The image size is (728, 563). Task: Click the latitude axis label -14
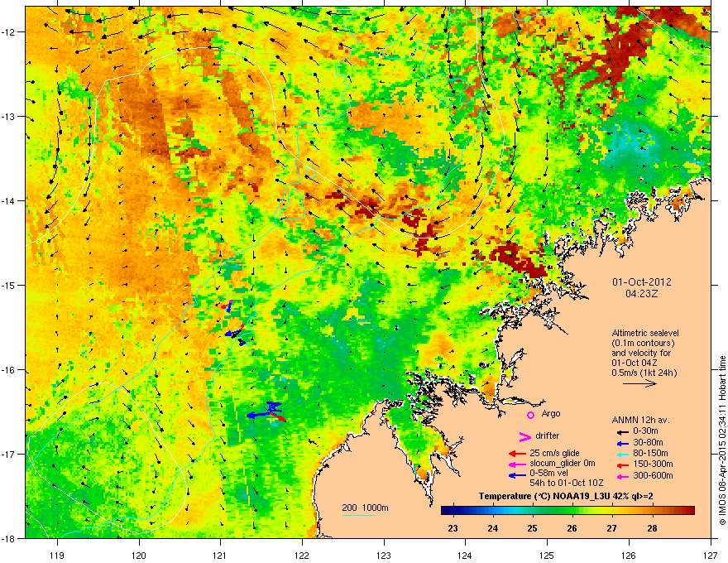[x=9, y=200]
